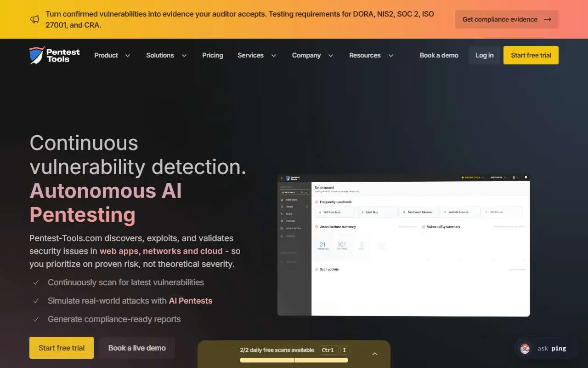Select ICMP Ping tool in the dashboard preview
Screen dimensions: 588x368
[x=377, y=212]
